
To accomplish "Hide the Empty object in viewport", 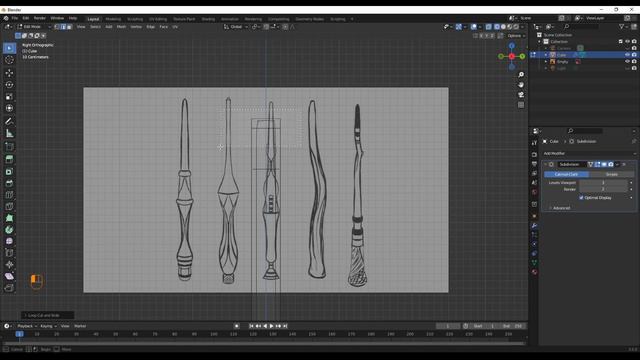I will (627, 62).
